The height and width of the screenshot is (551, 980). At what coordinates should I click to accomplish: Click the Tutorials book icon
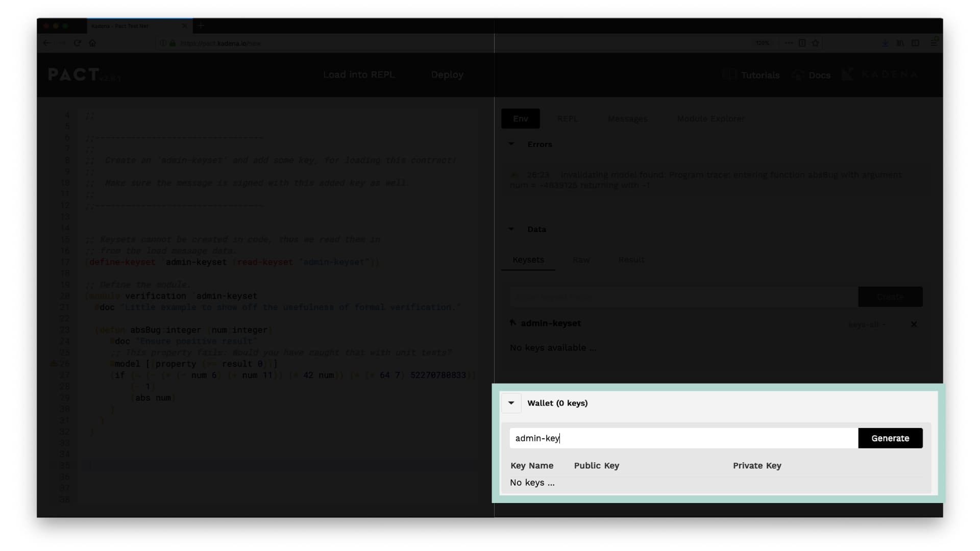729,75
